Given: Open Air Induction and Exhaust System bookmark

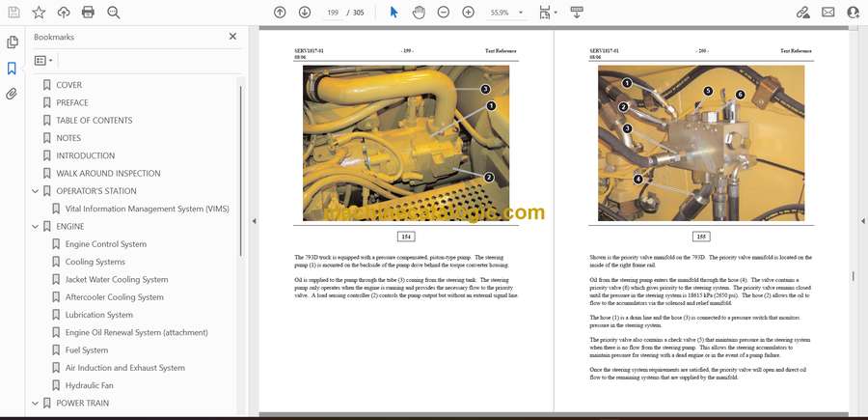Looking at the screenshot, I should [125, 368].
